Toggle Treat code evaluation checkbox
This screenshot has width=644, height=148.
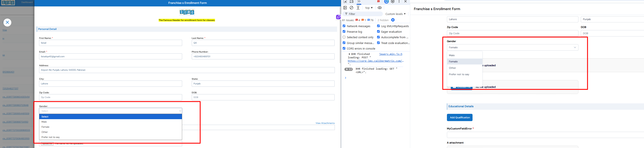coord(378,43)
